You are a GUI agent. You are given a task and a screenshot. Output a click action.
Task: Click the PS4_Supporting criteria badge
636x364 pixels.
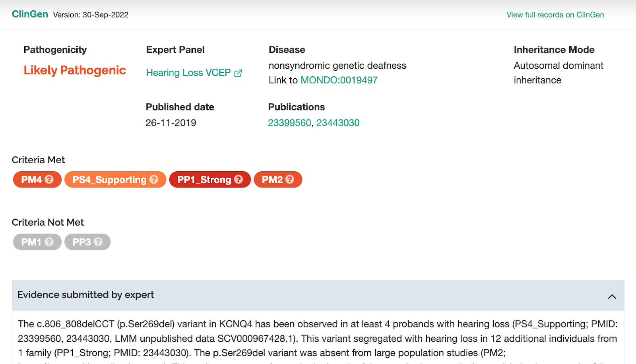(109, 180)
